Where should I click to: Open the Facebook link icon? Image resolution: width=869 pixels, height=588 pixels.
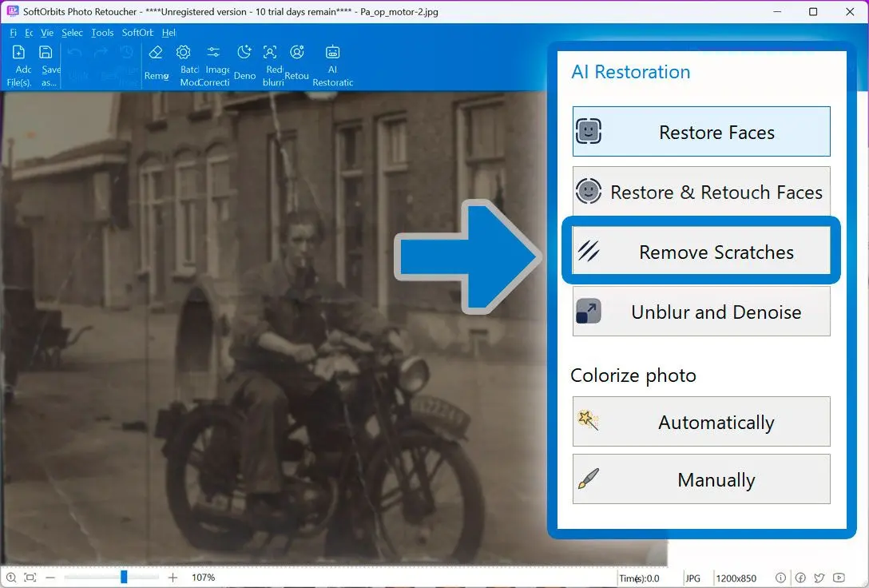pyautogui.click(x=800, y=578)
